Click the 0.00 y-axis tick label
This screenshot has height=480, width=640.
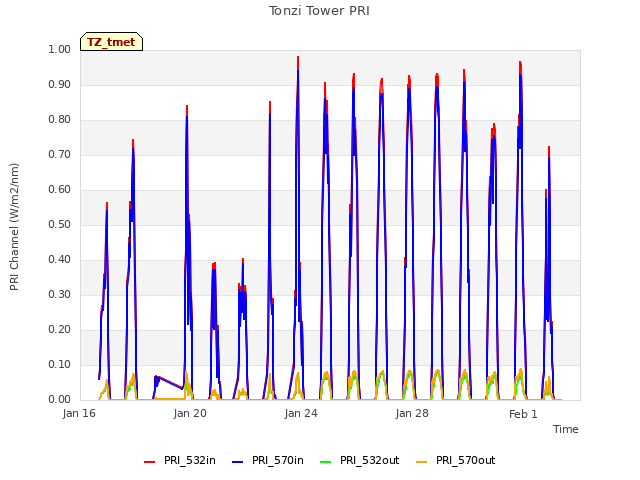[60, 400]
